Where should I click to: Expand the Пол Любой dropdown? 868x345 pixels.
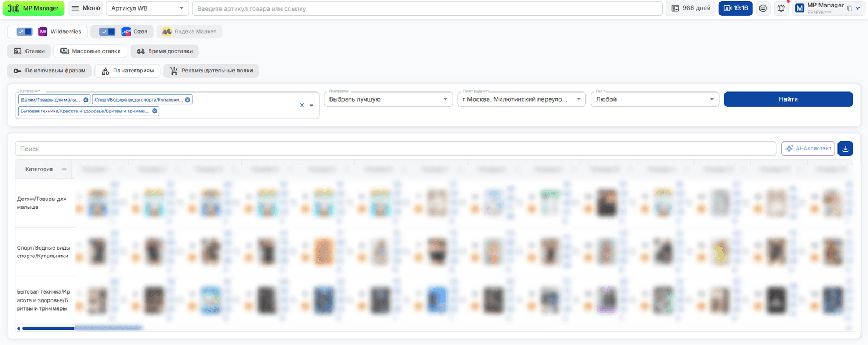tap(655, 99)
